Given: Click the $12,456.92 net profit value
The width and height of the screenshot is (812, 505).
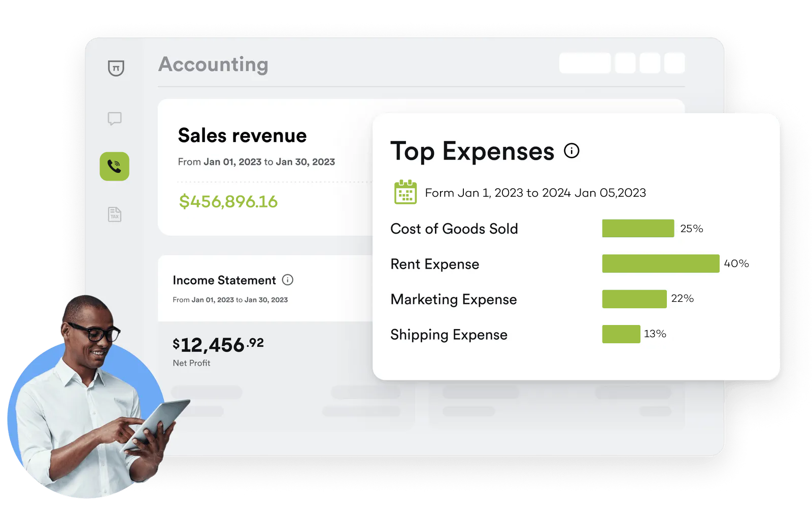Looking at the screenshot, I should pos(218,345).
